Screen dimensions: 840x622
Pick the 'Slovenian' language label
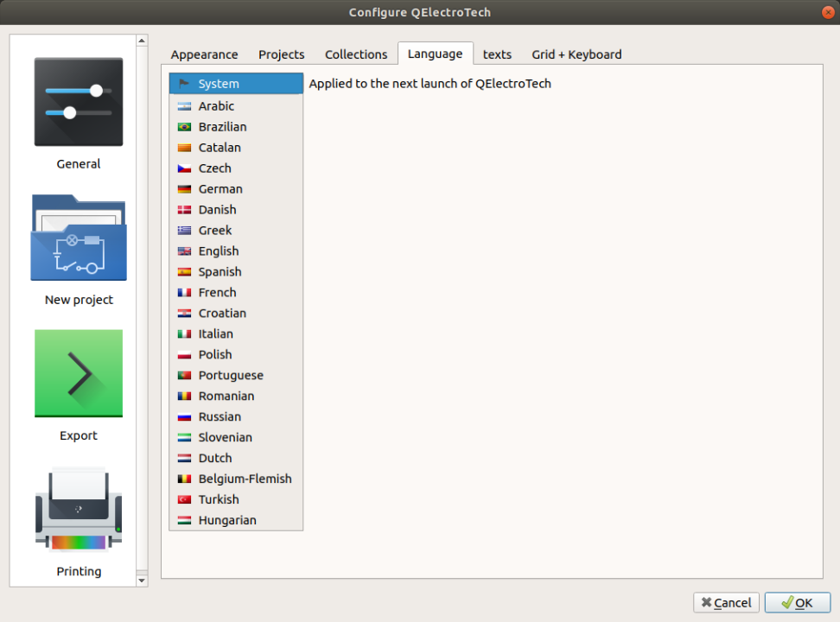[226, 438]
